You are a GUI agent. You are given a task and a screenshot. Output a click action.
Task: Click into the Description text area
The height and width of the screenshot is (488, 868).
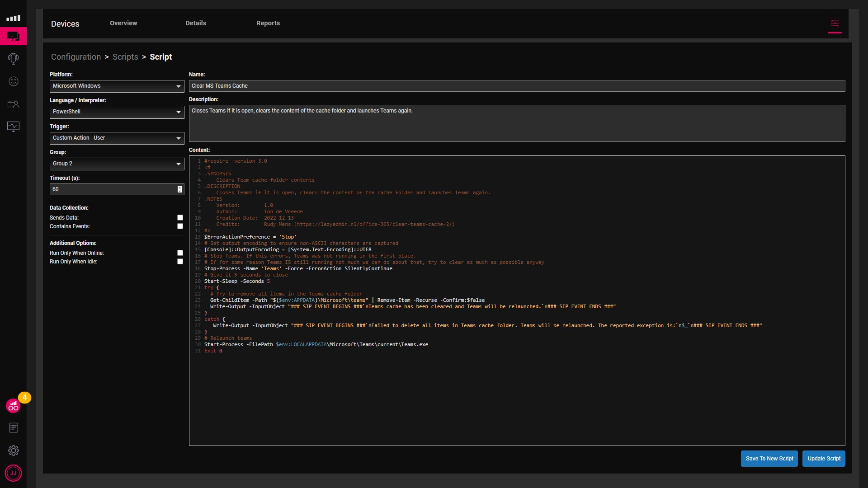(x=517, y=123)
